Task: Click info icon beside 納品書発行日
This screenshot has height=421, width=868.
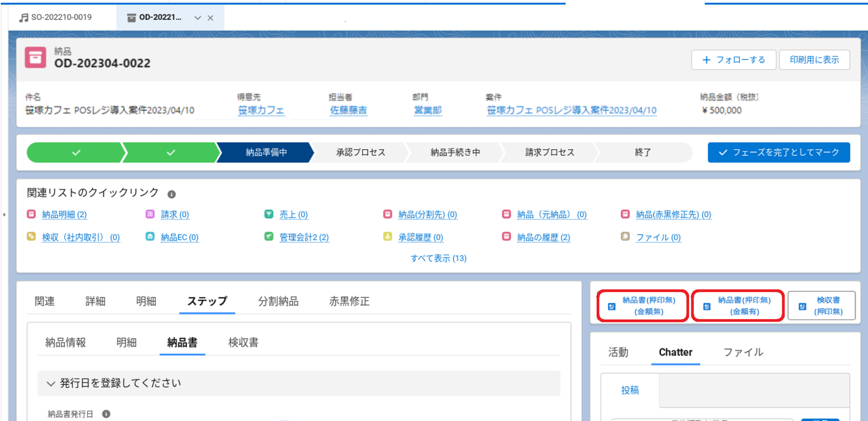Action: tap(106, 414)
